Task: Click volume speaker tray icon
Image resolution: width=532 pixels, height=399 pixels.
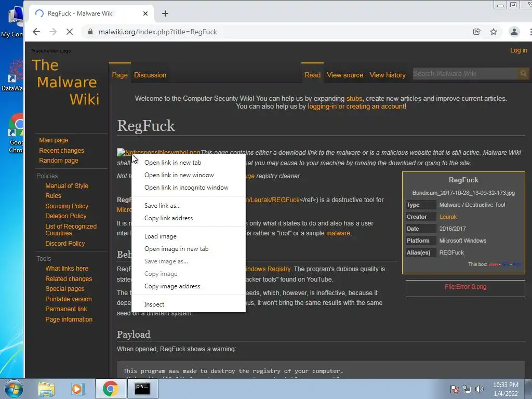Action: tap(480, 389)
